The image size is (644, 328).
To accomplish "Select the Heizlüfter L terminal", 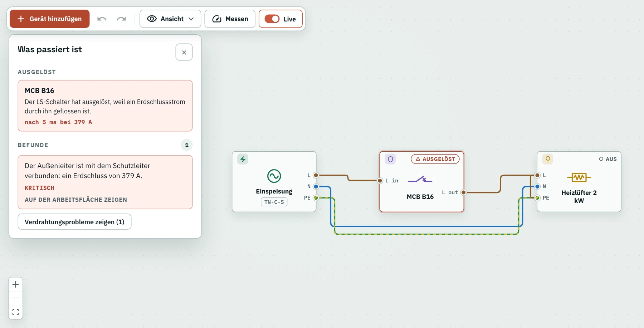I will tap(537, 175).
